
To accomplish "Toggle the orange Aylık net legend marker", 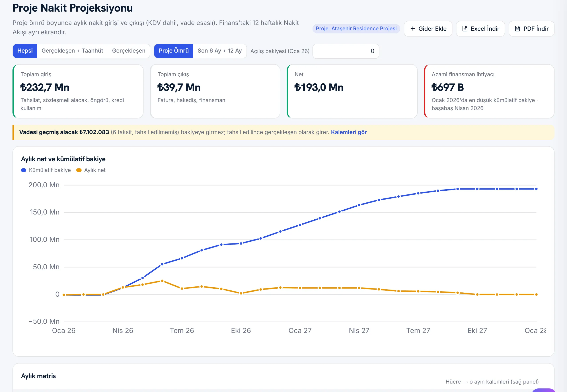I will [79, 170].
